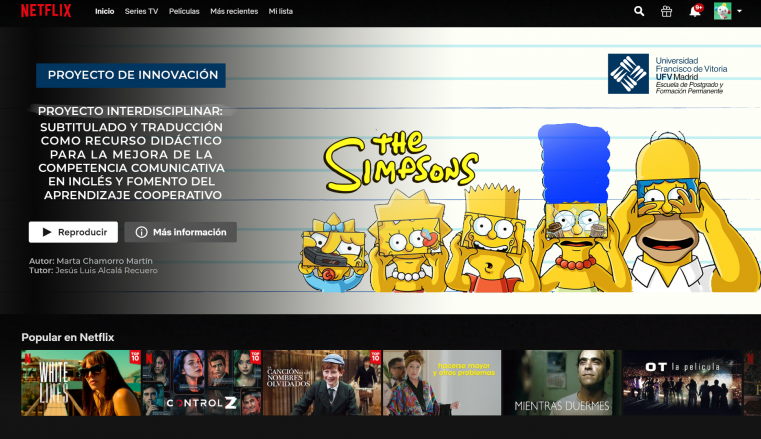Screen dimensions: 761x439
Task: Click the Top 10 badge on White Lines
Action: (x=135, y=357)
